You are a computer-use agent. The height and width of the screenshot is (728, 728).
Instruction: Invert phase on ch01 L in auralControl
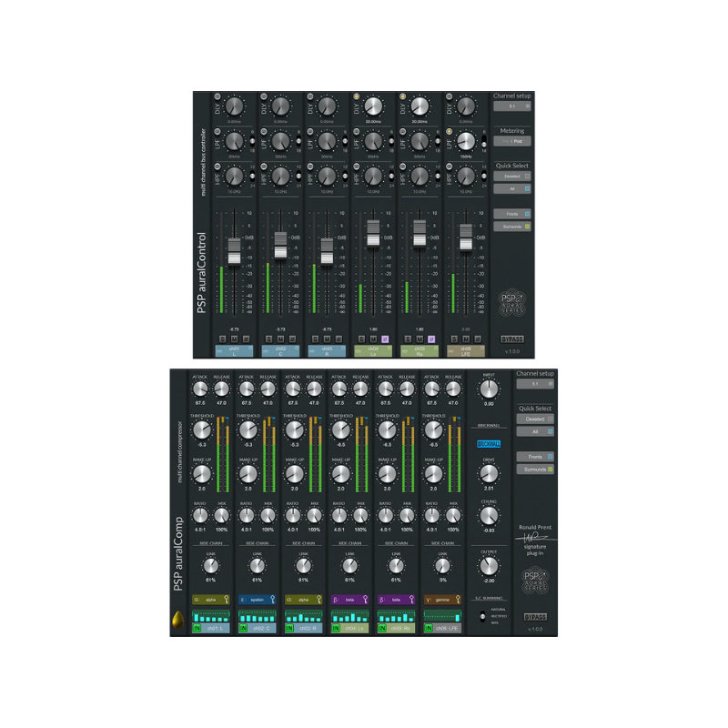(246, 339)
